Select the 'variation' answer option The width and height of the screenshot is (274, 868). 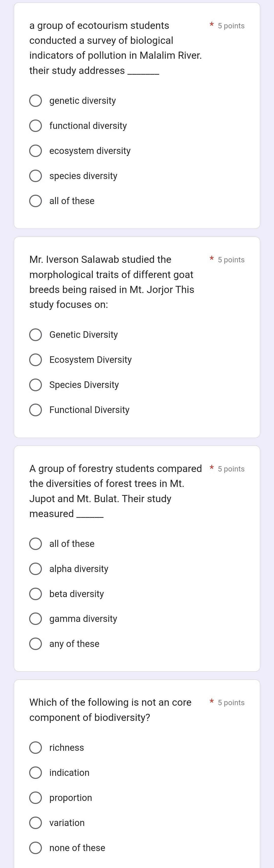pos(36,823)
